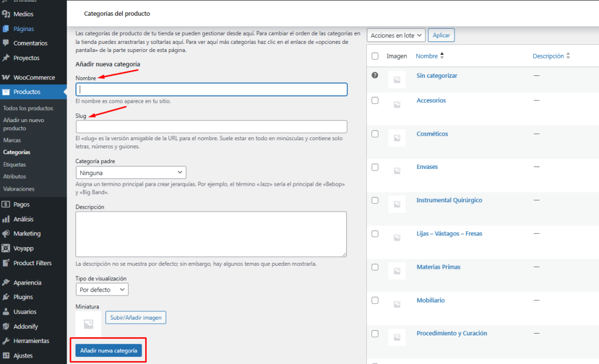Click the Nombre text input field
The image size is (599, 364).
tap(212, 89)
